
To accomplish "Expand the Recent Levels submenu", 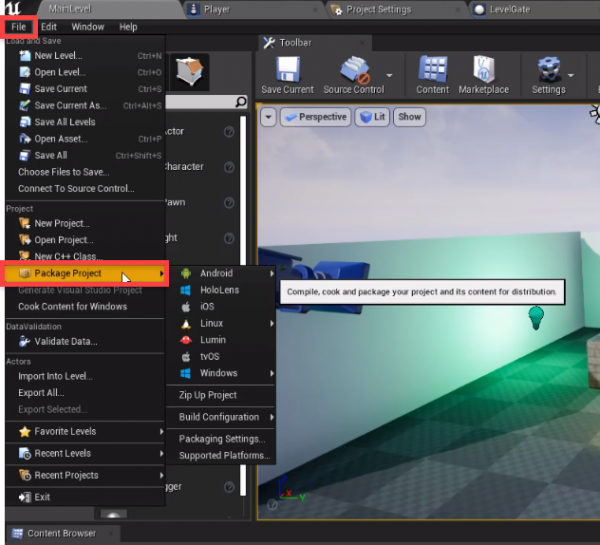I will tap(85, 454).
